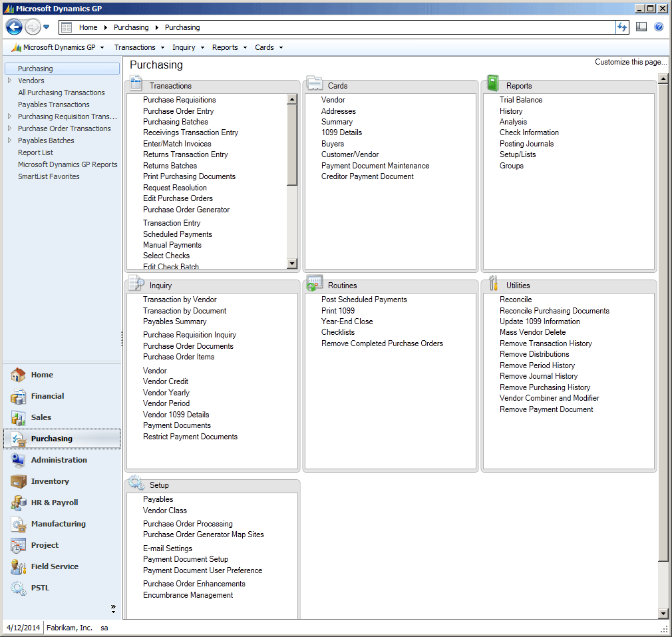
Task: Click the Manufacturing gear icon
Action: coord(18,524)
